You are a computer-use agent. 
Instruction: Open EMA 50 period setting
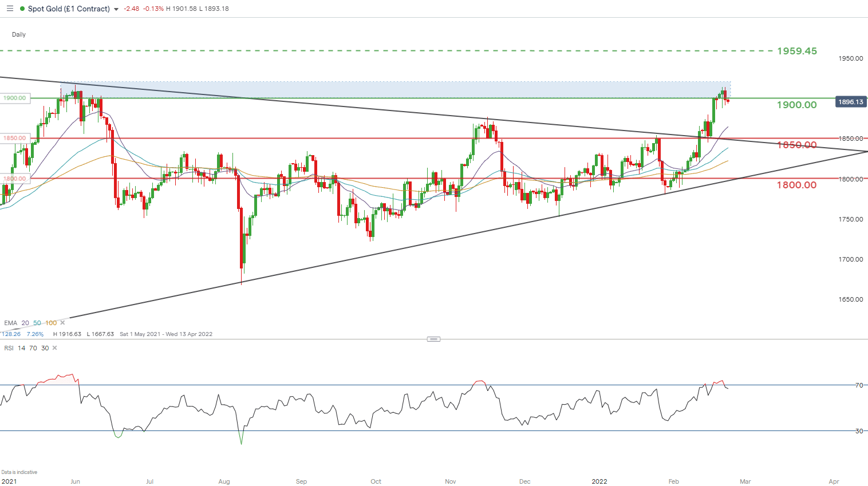(x=37, y=323)
